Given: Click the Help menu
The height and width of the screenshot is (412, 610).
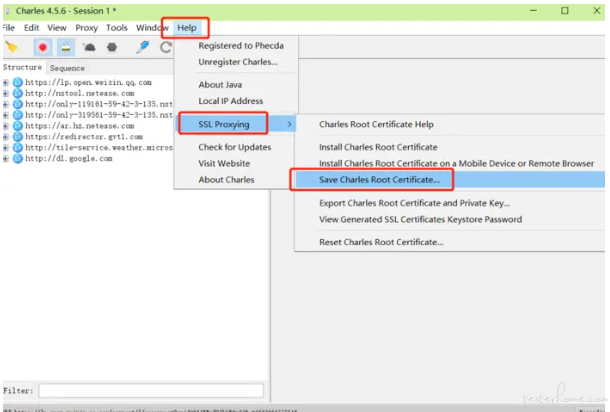Looking at the screenshot, I should [x=187, y=28].
